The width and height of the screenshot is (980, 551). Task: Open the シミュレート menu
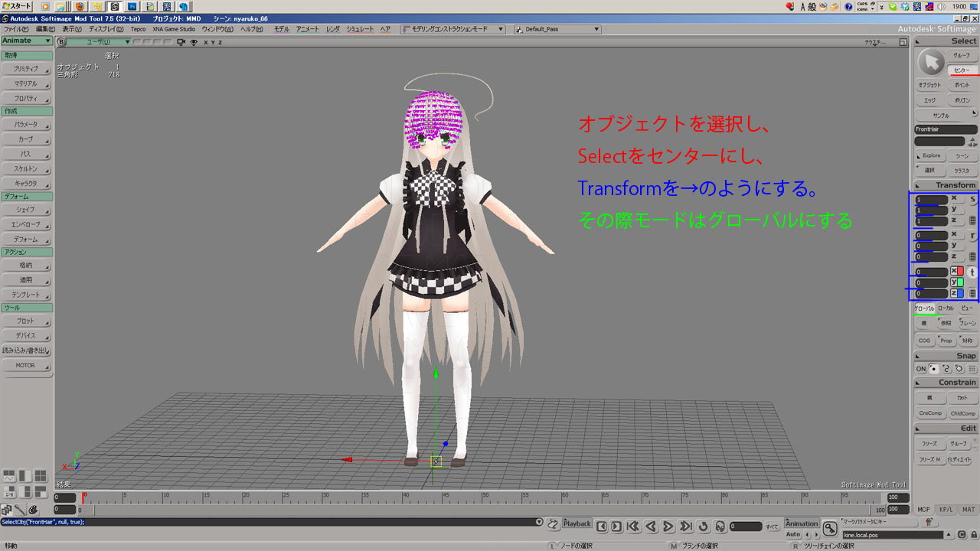[360, 29]
